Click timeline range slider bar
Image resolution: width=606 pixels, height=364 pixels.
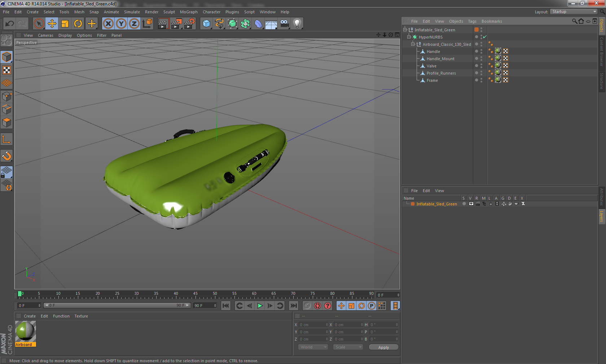[x=117, y=306]
